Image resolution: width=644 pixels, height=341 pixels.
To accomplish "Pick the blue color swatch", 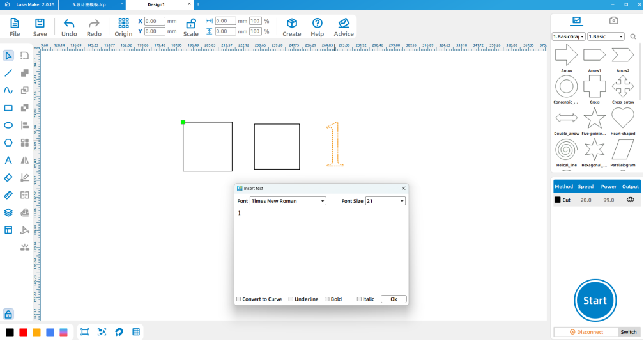I will tap(50, 332).
